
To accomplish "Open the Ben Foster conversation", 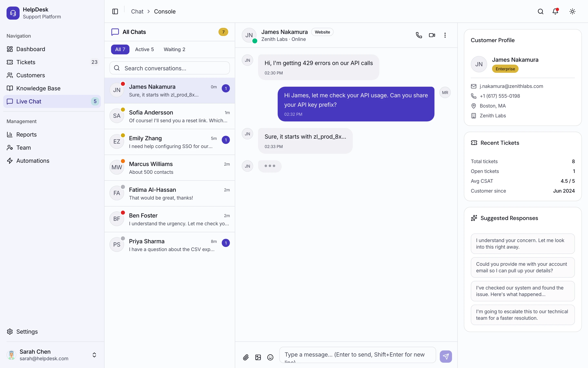I will click(170, 219).
